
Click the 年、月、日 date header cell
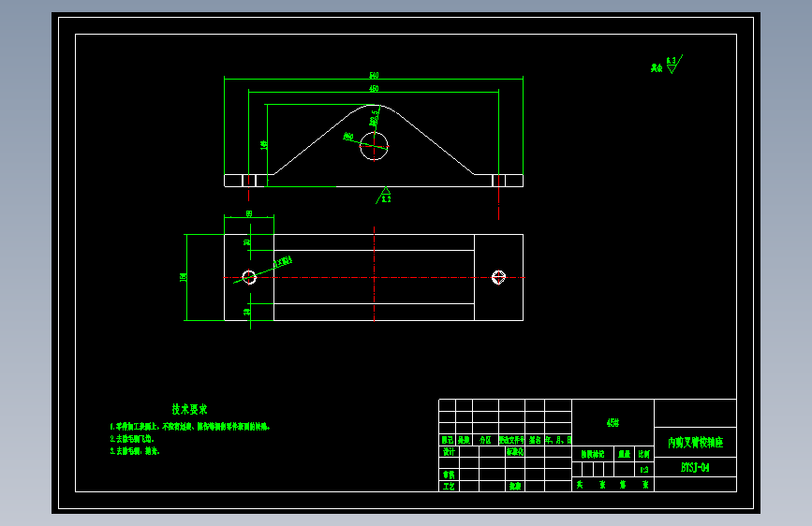point(558,440)
